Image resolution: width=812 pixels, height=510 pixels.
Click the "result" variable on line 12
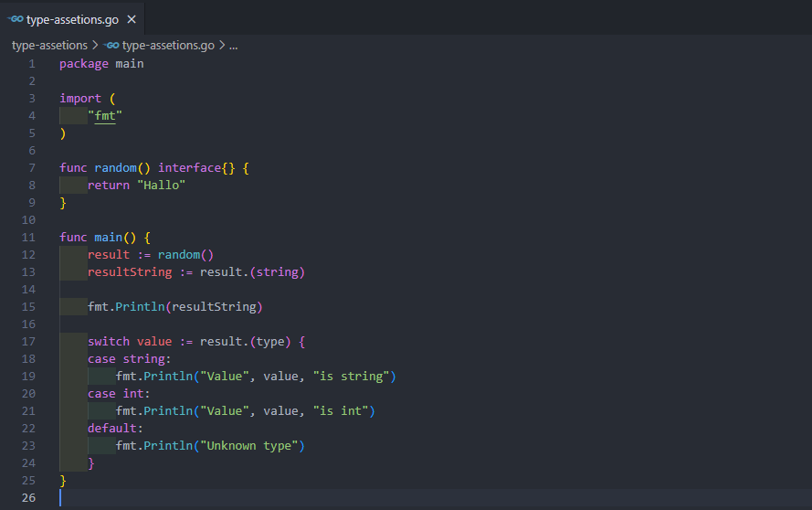[x=108, y=254]
